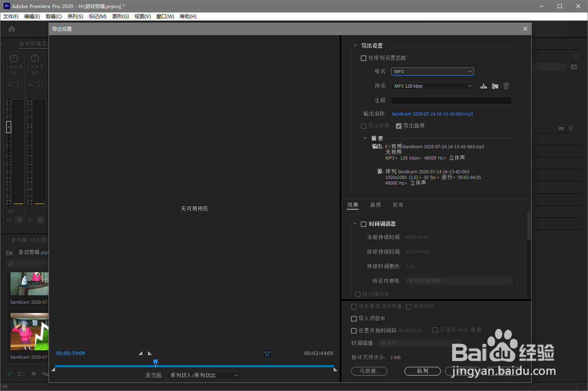This screenshot has height=391, width=588.
Task: Click the panel menu icon at top right
Action: 576,57
